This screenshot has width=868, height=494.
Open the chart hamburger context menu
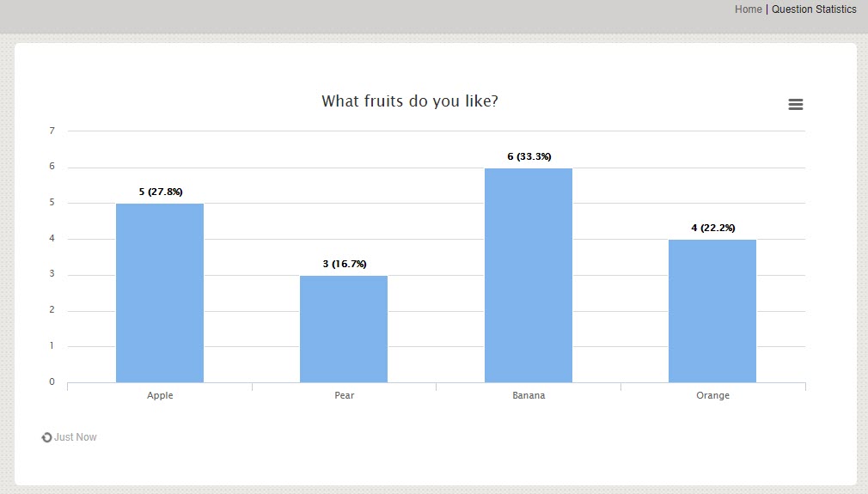[x=796, y=104]
